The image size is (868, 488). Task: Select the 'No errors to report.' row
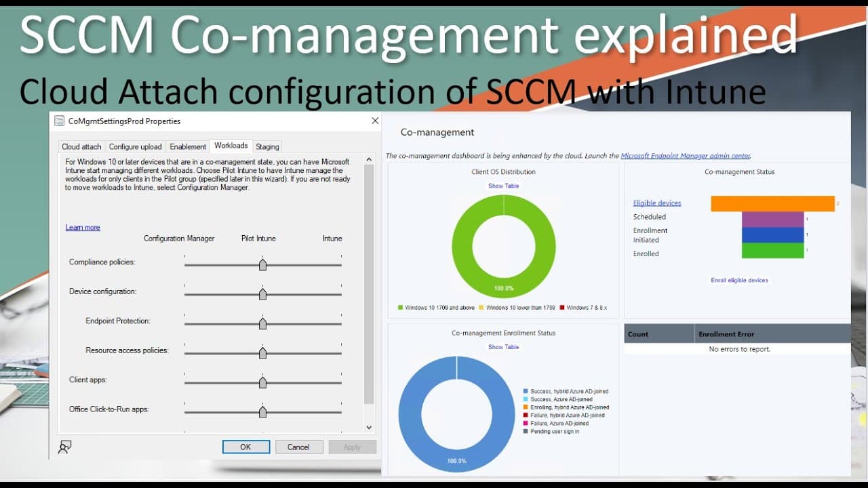click(x=737, y=349)
